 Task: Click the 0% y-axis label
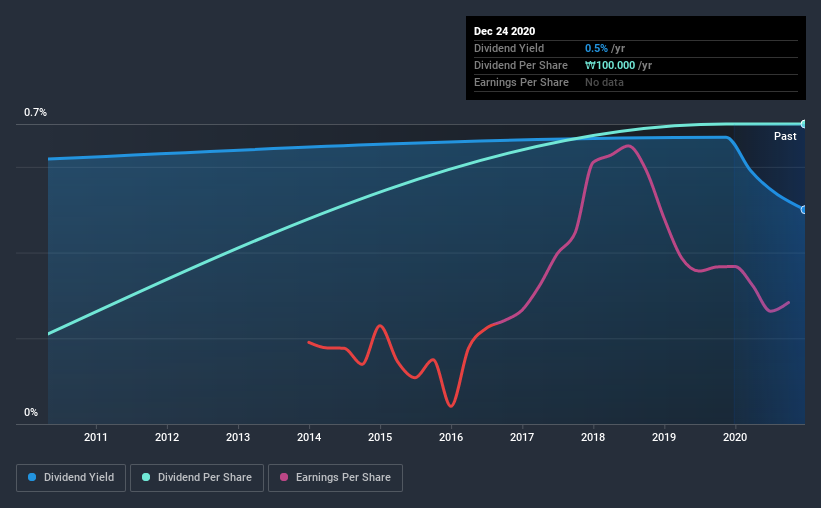click(31, 412)
